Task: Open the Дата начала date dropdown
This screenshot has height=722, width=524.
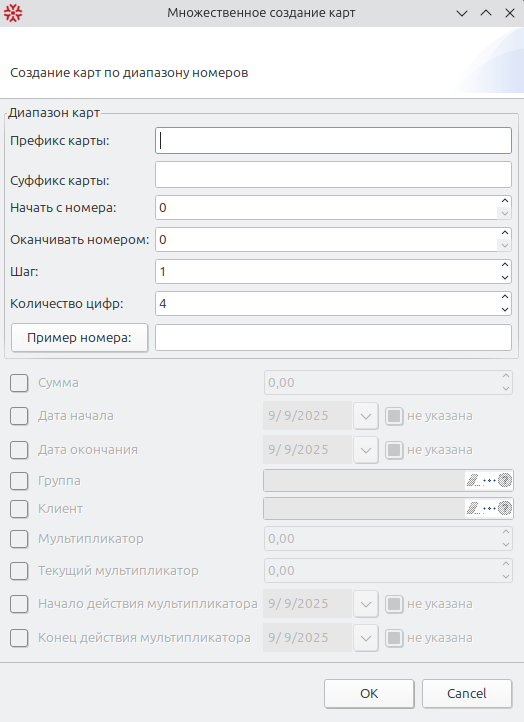Action: pyautogui.click(x=366, y=416)
